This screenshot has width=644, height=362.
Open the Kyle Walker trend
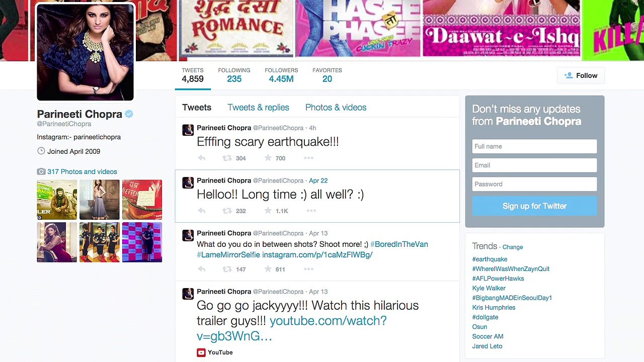(489, 288)
